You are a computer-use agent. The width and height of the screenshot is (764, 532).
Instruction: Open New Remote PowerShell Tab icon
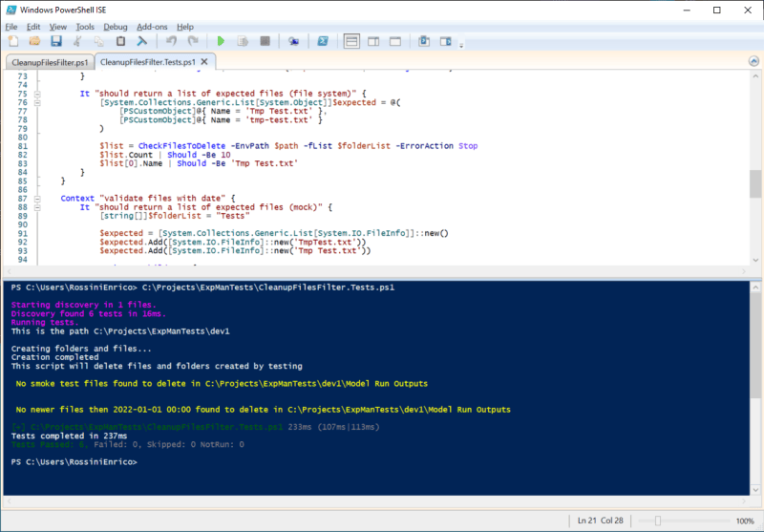[x=293, y=41]
